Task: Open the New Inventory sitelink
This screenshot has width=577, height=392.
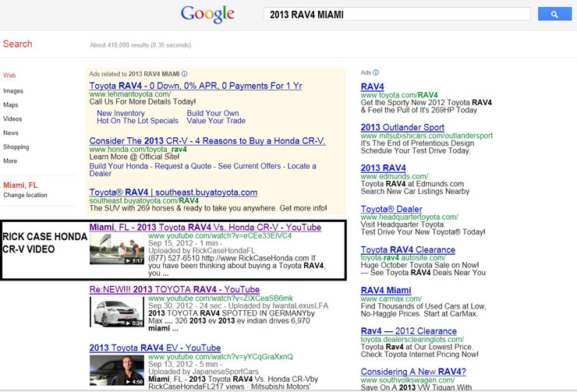Action: point(121,113)
